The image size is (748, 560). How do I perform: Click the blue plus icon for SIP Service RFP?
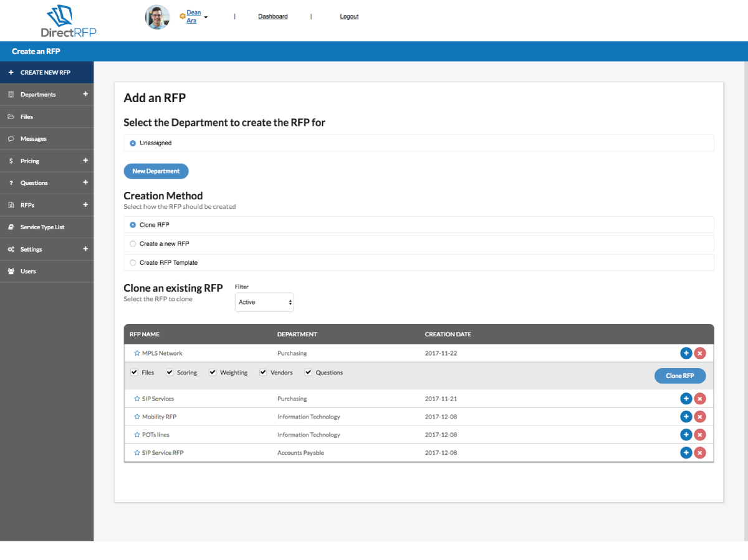click(x=686, y=453)
